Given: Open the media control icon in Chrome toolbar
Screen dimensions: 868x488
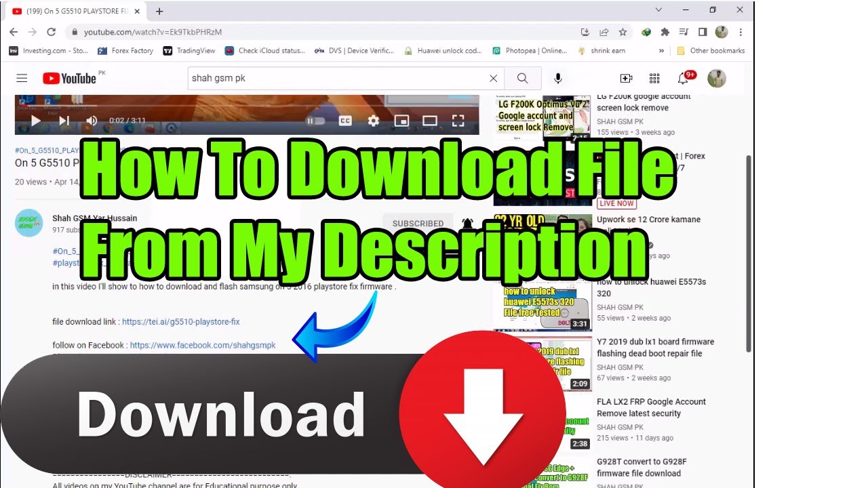Looking at the screenshot, I should click(x=684, y=32).
